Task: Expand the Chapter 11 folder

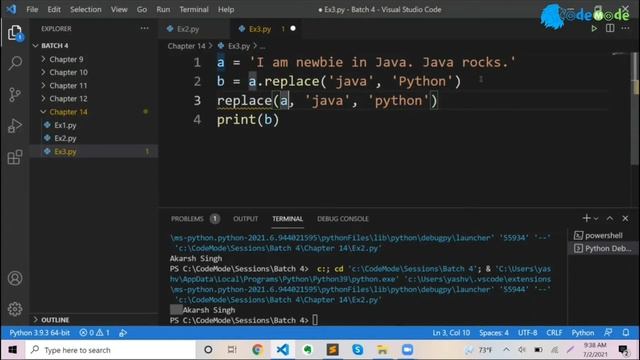Action: click(68, 86)
